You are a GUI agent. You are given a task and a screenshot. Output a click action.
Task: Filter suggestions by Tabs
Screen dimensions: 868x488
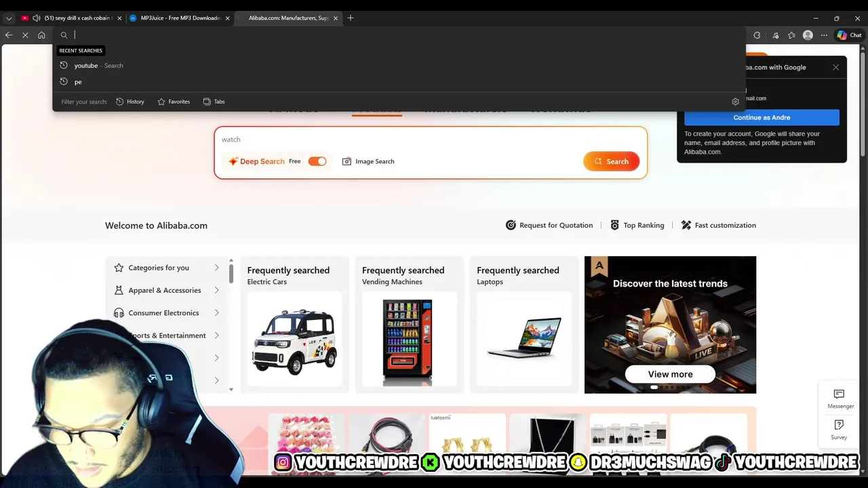pyautogui.click(x=214, y=102)
